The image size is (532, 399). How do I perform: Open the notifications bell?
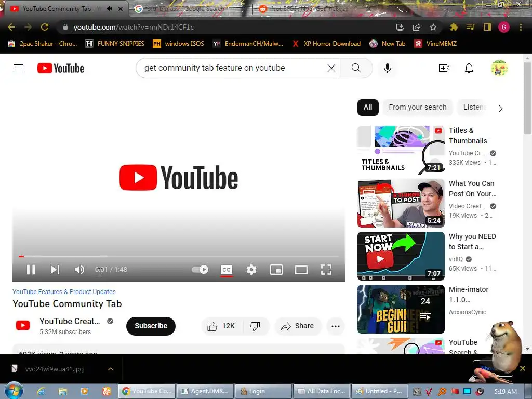tap(469, 68)
